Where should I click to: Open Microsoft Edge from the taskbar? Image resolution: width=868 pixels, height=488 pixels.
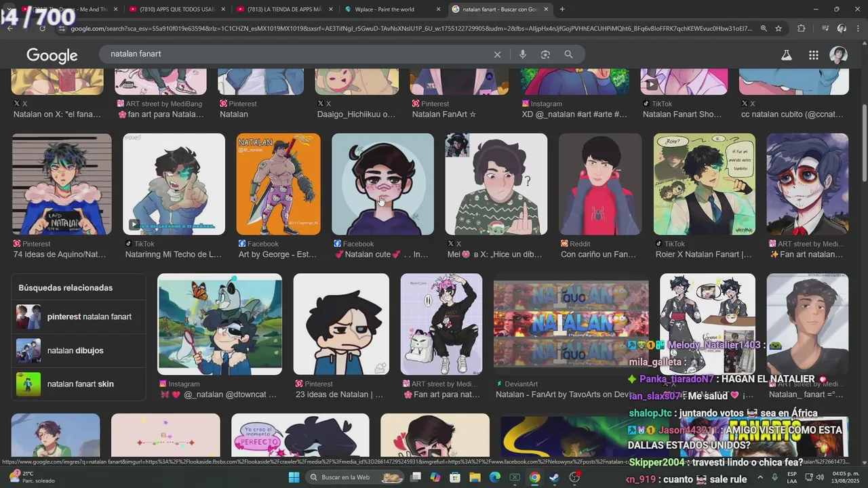click(x=495, y=477)
